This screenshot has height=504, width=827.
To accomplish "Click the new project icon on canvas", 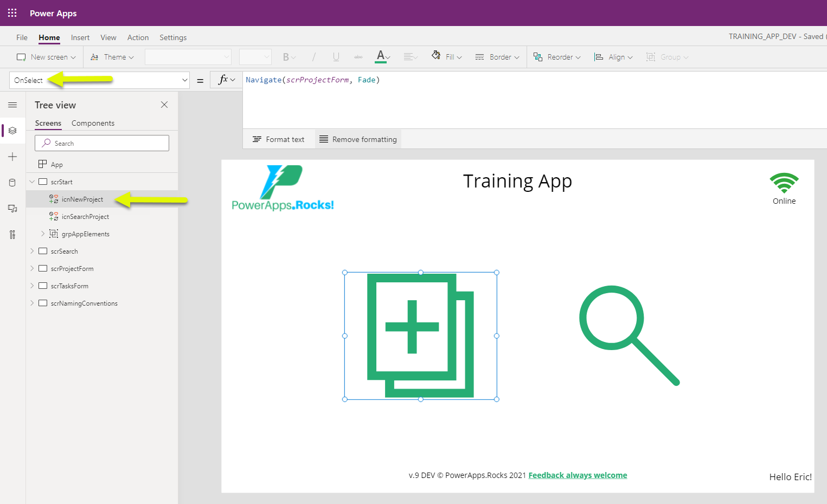I will pos(421,335).
